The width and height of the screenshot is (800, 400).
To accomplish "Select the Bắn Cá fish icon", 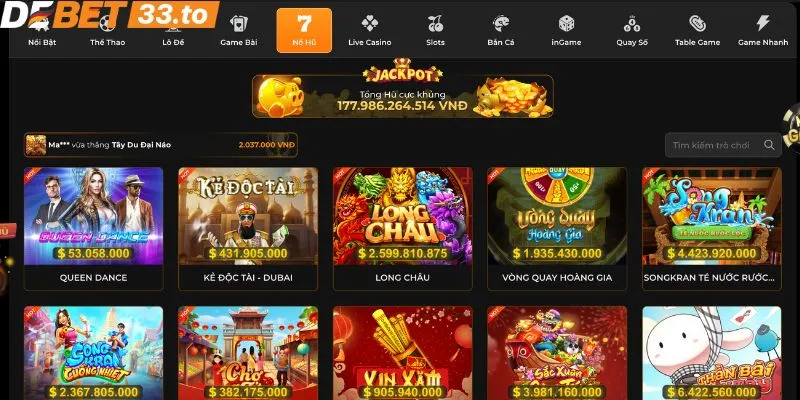I will 501,23.
